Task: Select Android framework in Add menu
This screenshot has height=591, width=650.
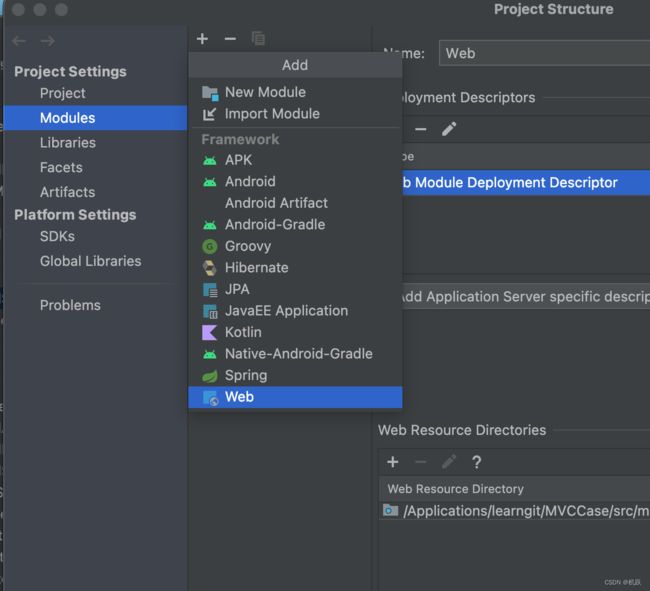Action: pyautogui.click(x=295, y=182)
